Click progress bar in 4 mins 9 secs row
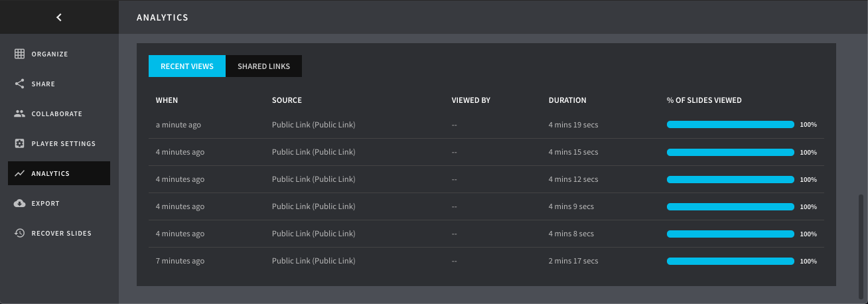 (x=731, y=206)
